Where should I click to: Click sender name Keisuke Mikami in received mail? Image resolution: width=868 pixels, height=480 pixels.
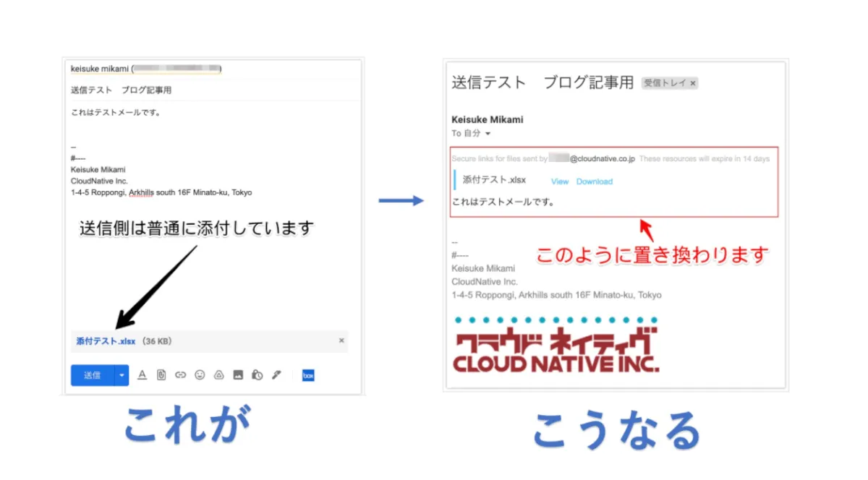[x=488, y=120]
